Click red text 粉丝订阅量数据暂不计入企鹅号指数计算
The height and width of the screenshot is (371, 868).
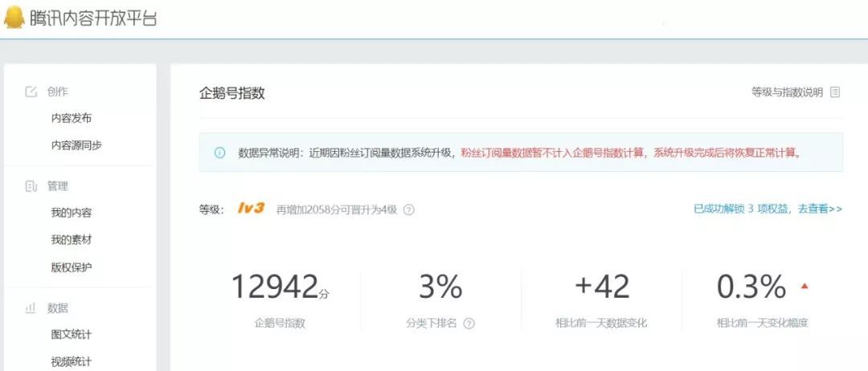click(553, 153)
